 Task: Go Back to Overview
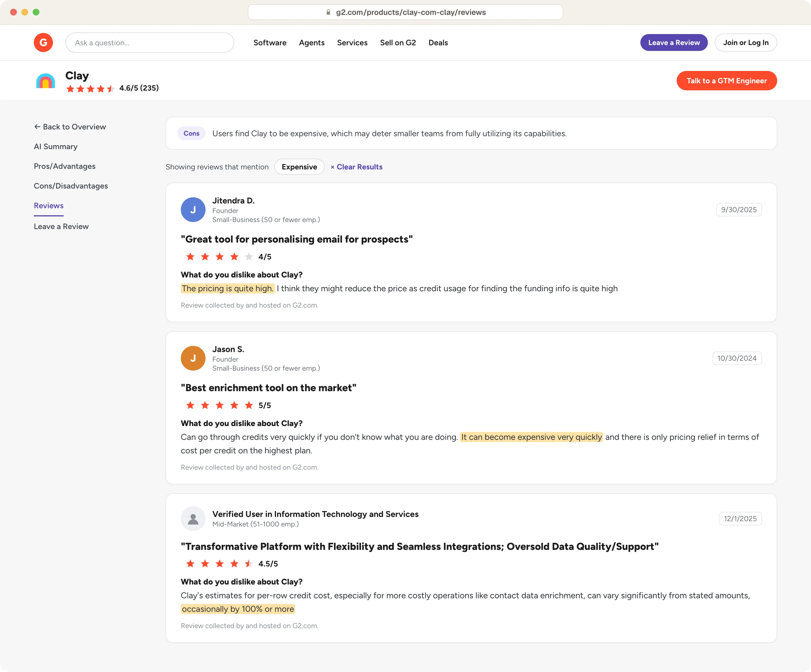(x=70, y=127)
